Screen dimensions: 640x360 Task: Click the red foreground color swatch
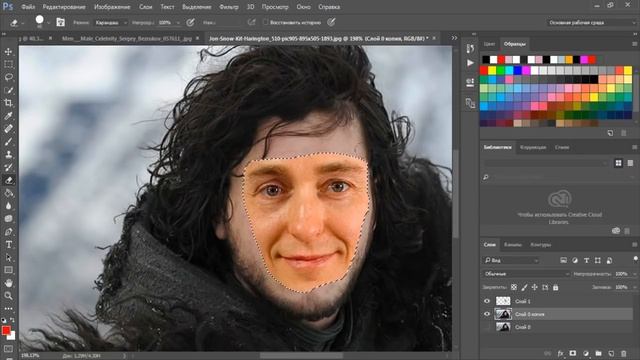pos(6,330)
